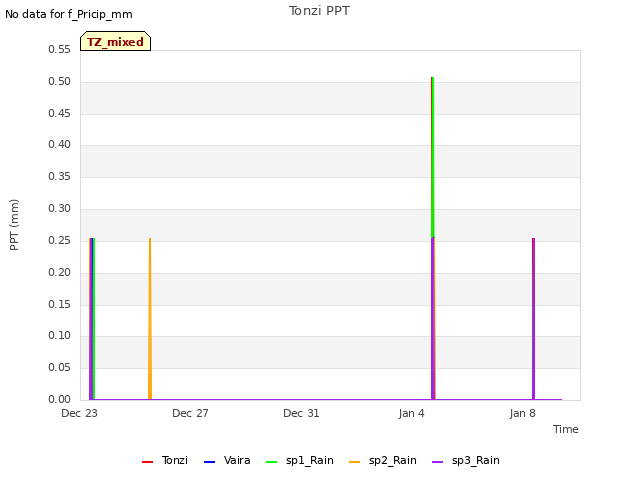
Task: Click the Tonzi PPT chart title
Action: click(319, 11)
